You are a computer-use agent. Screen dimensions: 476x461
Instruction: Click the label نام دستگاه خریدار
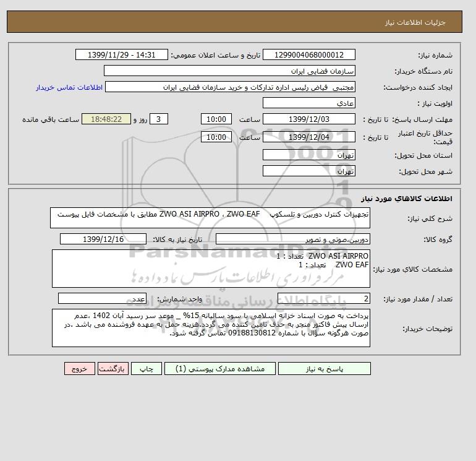pos(423,71)
